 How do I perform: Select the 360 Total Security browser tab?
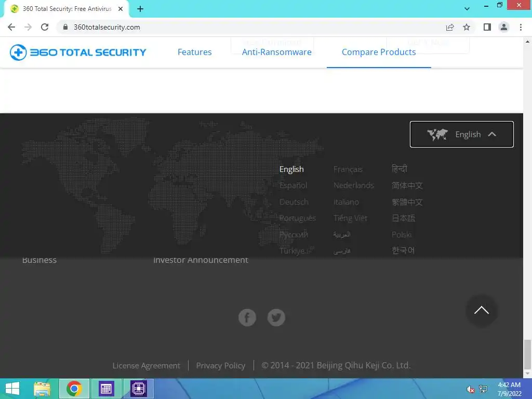[x=66, y=9]
